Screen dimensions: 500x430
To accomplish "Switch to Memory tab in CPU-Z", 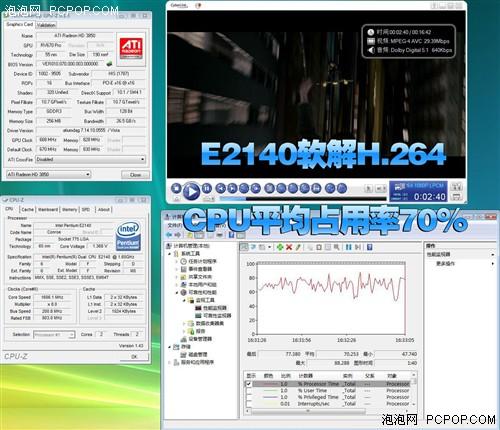I will pos(69,209).
